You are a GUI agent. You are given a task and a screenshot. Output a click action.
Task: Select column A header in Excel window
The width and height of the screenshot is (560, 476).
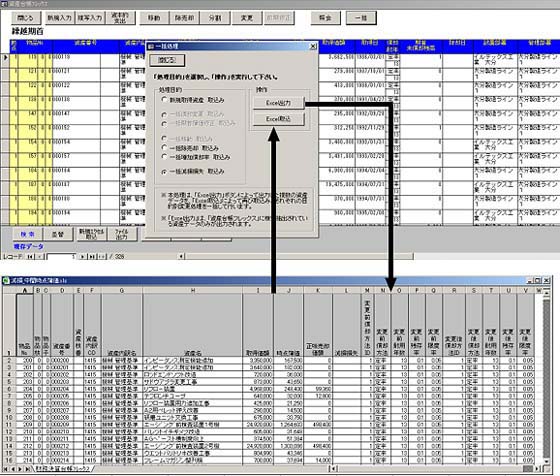click(x=25, y=290)
